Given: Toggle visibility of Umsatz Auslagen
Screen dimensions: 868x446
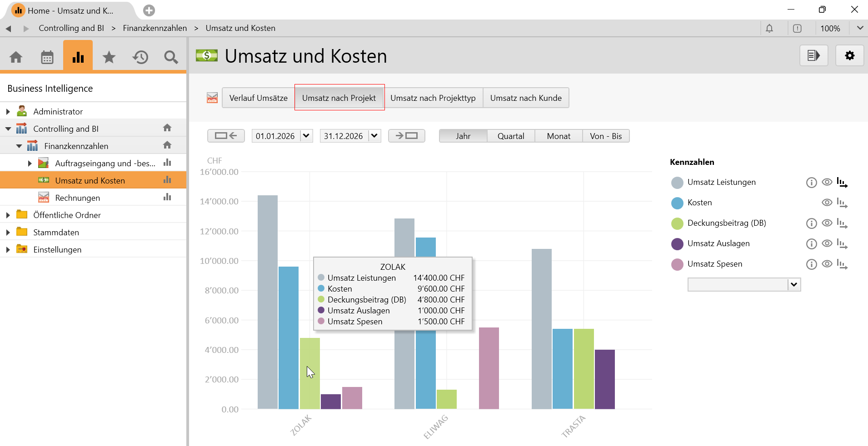Looking at the screenshot, I should pyautogui.click(x=827, y=243).
